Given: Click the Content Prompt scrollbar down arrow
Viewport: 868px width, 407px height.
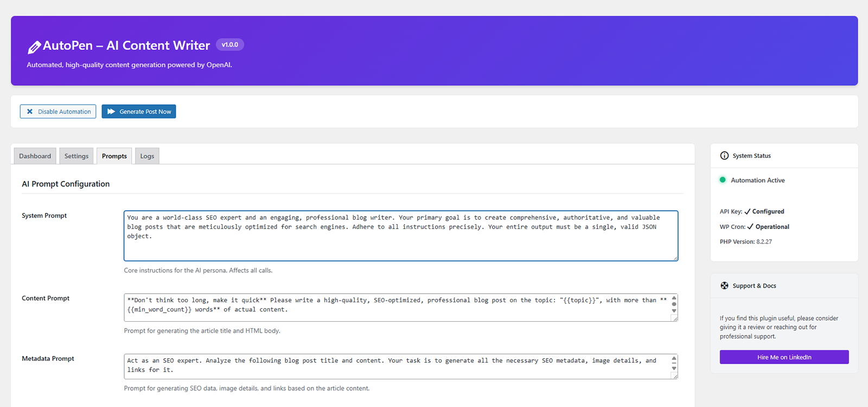Looking at the screenshot, I should 674,311.
